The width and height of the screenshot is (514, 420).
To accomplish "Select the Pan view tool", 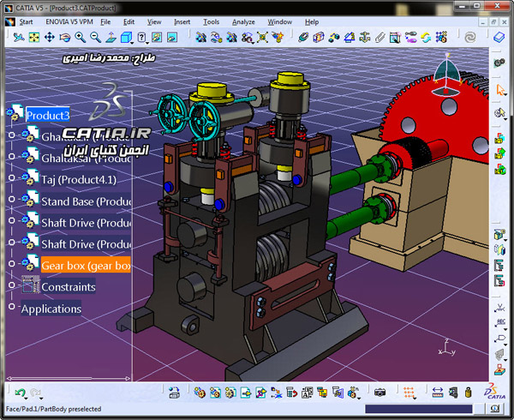I will pyautogui.click(x=50, y=38).
